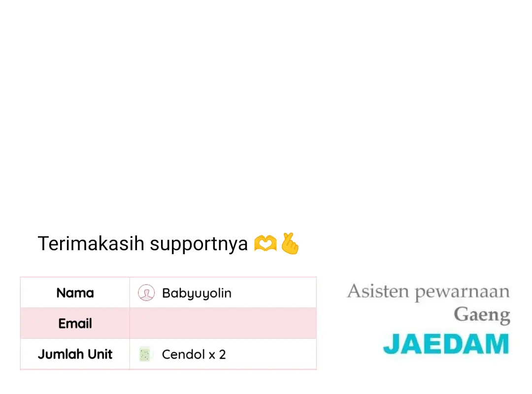Select the profile avatar beside Babyuyolin
Viewport: 532px width, 394px height.
coord(146,293)
